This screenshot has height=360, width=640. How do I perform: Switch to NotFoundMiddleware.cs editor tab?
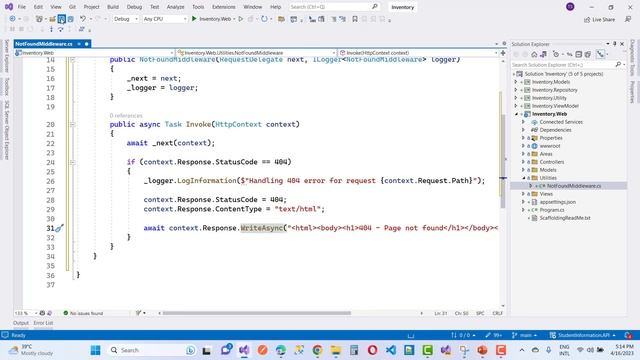44,44
